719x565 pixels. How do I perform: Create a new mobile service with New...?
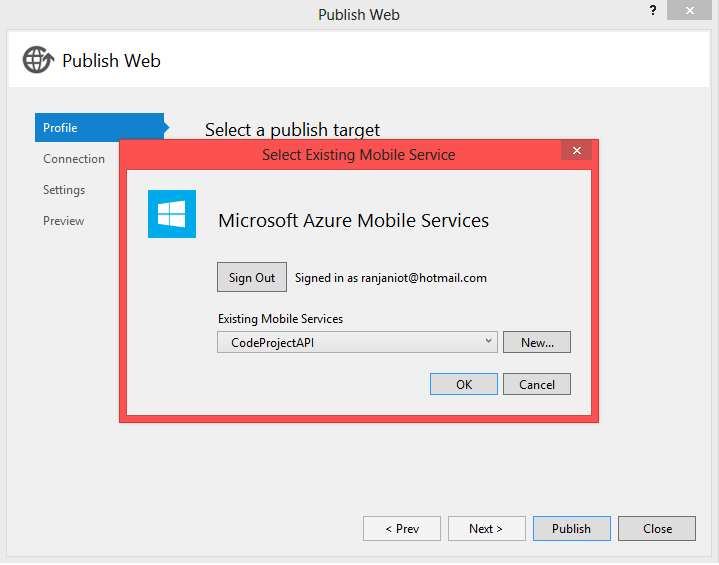point(537,343)
